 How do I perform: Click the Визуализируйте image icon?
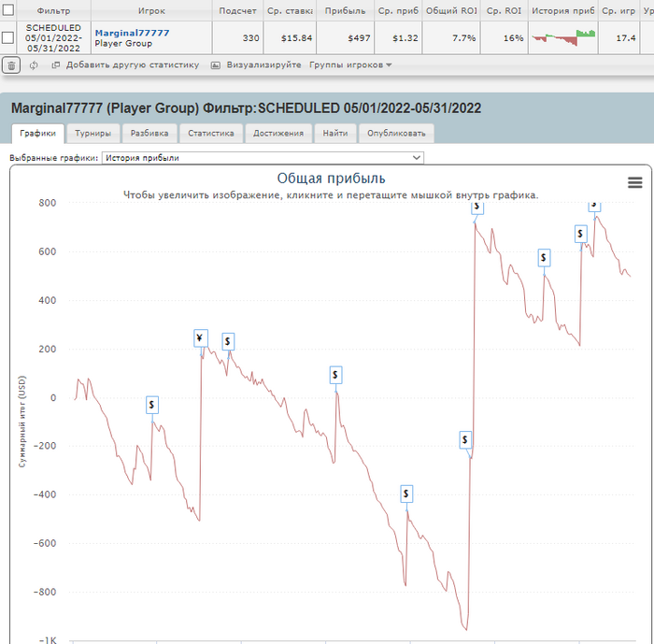point(215,65)
